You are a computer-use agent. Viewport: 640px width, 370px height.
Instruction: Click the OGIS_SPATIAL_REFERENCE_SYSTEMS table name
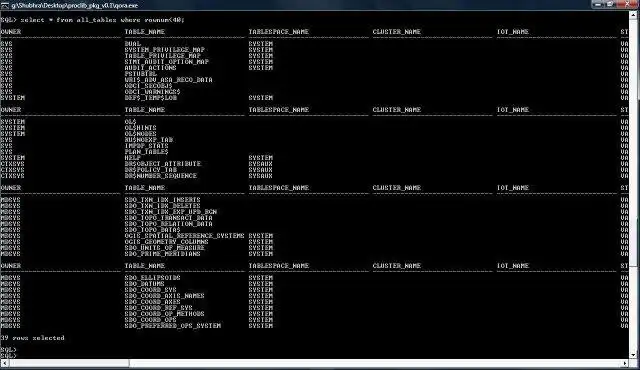184,236
